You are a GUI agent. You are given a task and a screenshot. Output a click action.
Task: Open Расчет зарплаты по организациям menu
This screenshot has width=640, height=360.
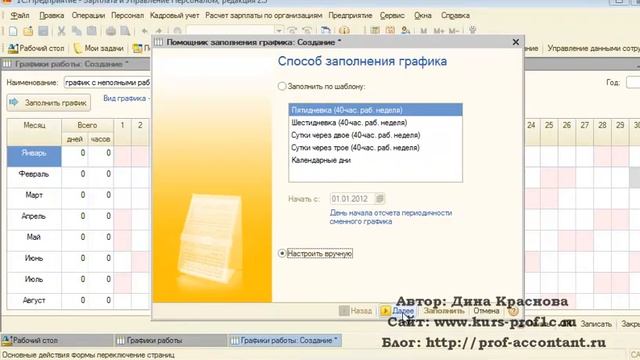(x=264, y=16)
